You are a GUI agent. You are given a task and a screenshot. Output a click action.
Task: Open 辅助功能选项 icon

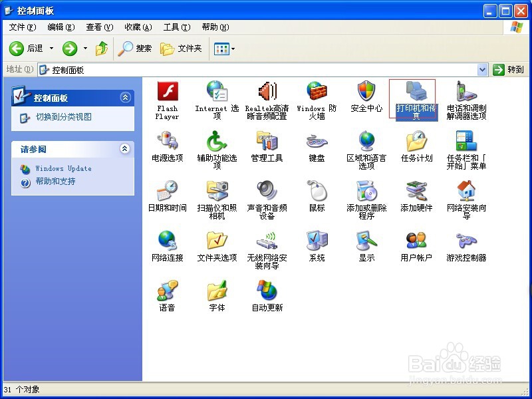point(217,141)
